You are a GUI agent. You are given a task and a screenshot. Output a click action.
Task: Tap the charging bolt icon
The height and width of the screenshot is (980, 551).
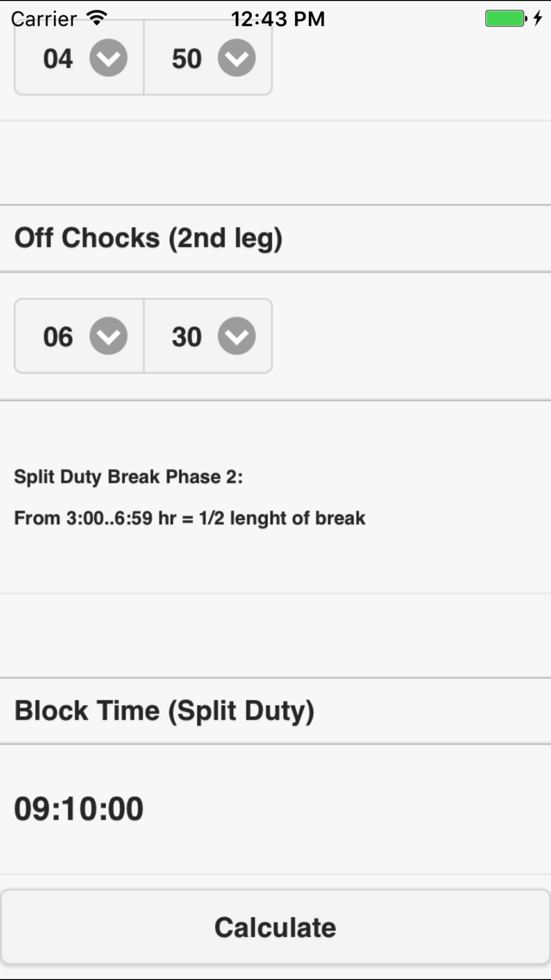pos(537,18)
